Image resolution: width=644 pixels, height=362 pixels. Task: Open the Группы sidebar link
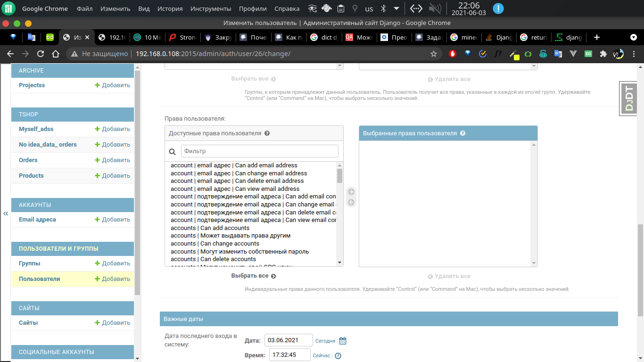click(30, 263)
